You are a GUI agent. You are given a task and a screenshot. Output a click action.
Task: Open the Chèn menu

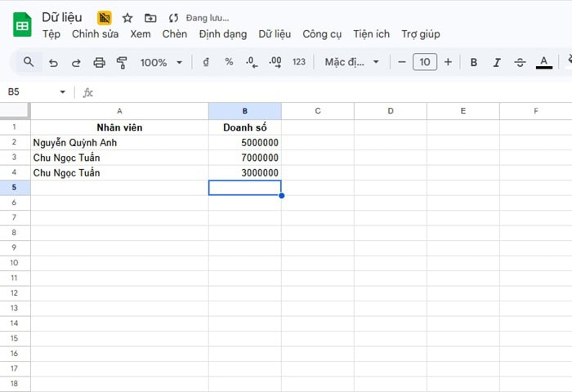(175, 34)
